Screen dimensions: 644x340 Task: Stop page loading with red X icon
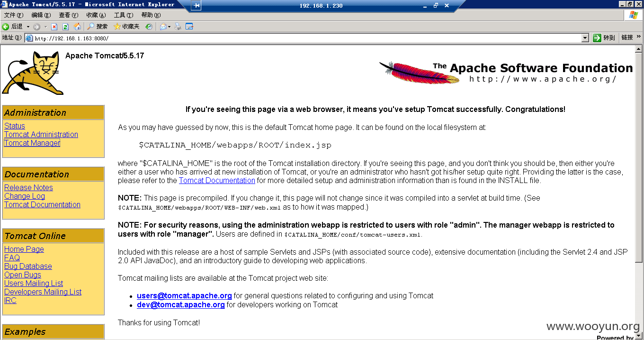(x=54, y=27)
